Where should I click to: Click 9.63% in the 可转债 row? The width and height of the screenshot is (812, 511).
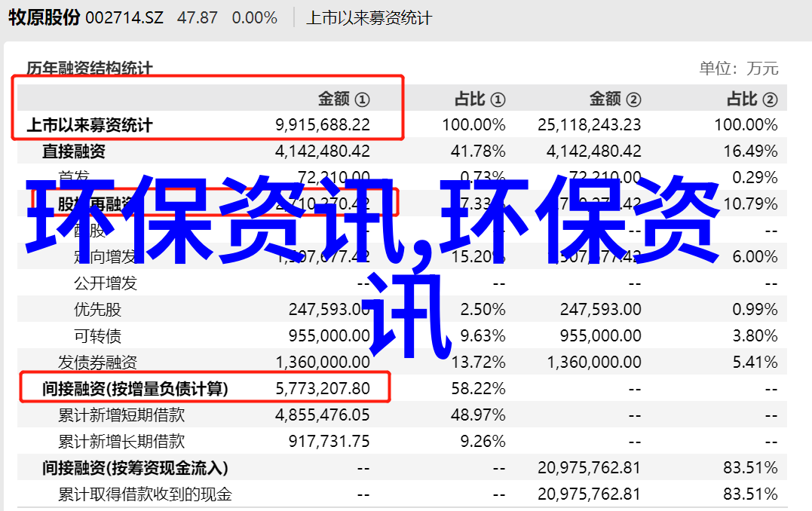click(483, 336)
